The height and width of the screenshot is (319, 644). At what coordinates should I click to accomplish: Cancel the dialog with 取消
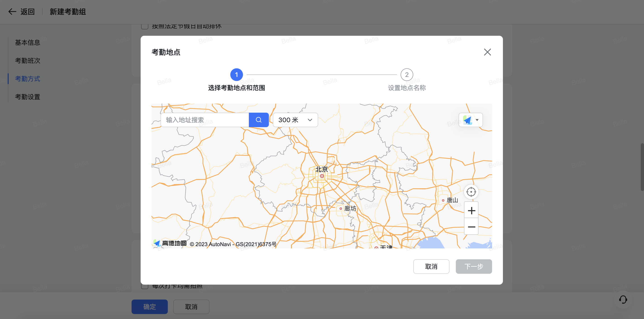point(431,266)
